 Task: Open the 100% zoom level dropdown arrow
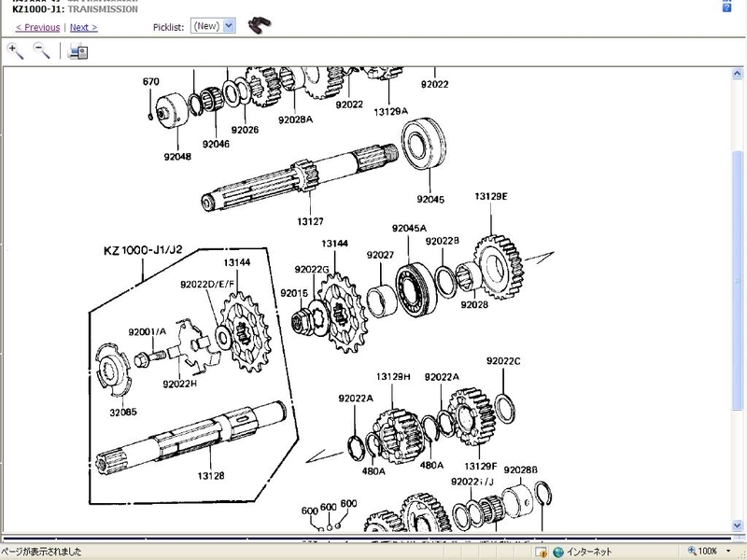point(728,552)
